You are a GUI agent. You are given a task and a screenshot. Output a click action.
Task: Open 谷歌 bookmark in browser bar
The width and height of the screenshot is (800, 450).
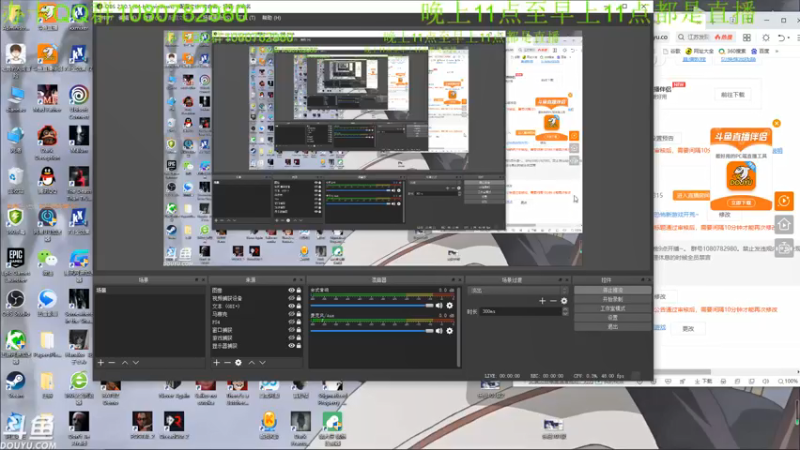point(672,51)
